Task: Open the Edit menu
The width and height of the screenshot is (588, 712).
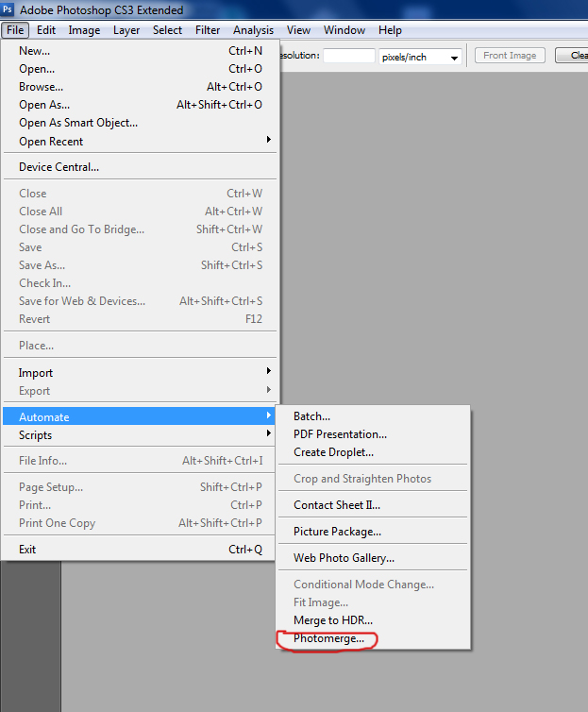Action: (46, 30)
